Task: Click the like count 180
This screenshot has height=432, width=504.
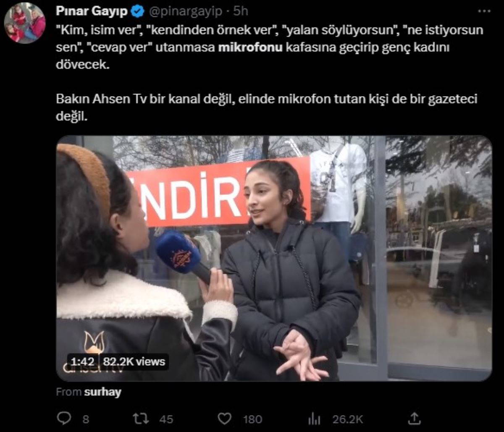Action: (252, 419)
